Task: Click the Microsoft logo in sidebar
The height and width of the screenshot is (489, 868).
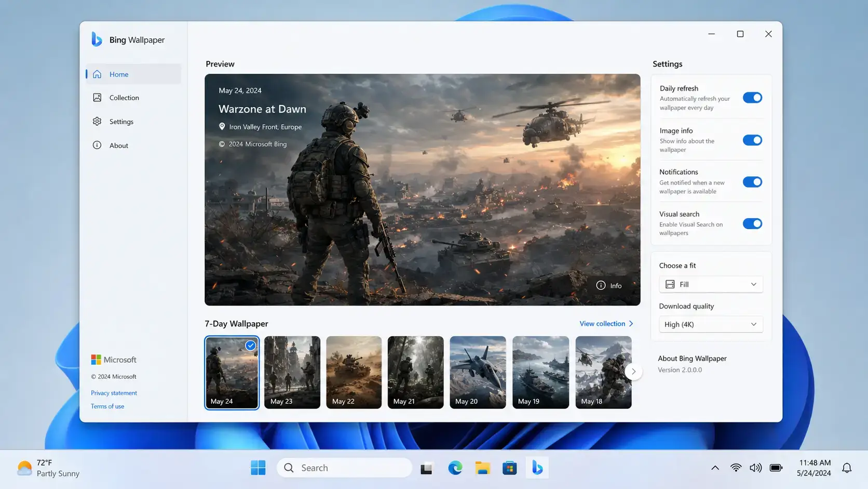Action: [96, 360]
